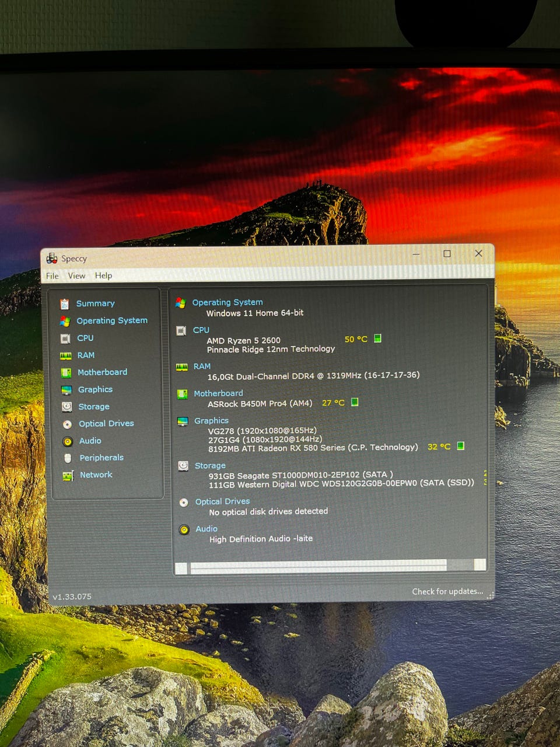This screenshot has width=560, height=747.
Task: Open the CPU section heading link
Action: pos(201,330)
